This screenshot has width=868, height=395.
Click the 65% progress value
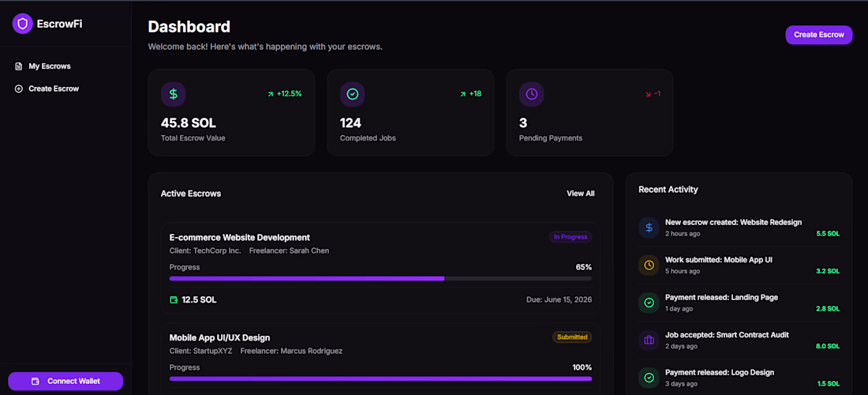coord(583,267)
